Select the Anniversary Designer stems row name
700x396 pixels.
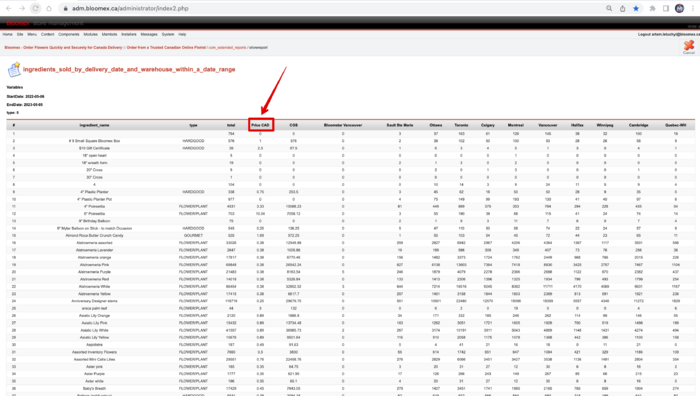(94, 301)
